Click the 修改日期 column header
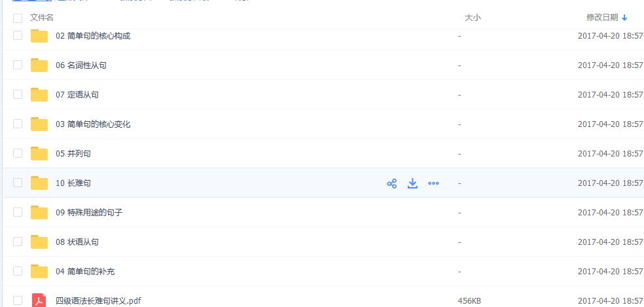 pyautogui.click(x=601, y=18)
